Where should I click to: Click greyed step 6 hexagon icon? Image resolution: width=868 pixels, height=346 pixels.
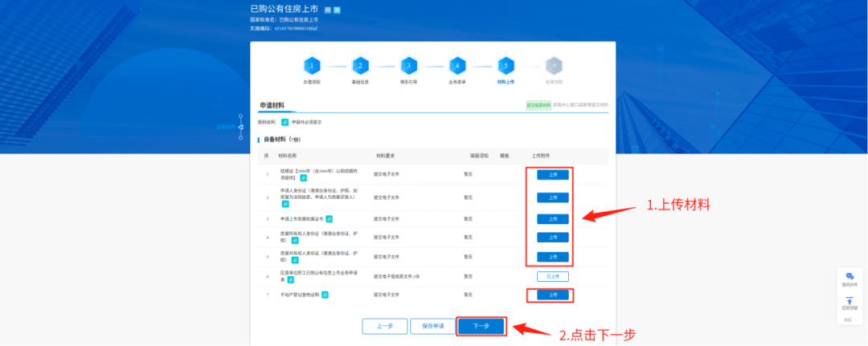click(x=553, y=66)
